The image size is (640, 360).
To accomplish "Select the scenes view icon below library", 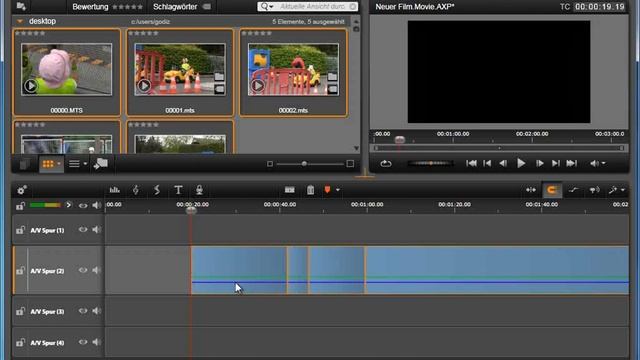I will pyautogui.click(x=24, y=164).
